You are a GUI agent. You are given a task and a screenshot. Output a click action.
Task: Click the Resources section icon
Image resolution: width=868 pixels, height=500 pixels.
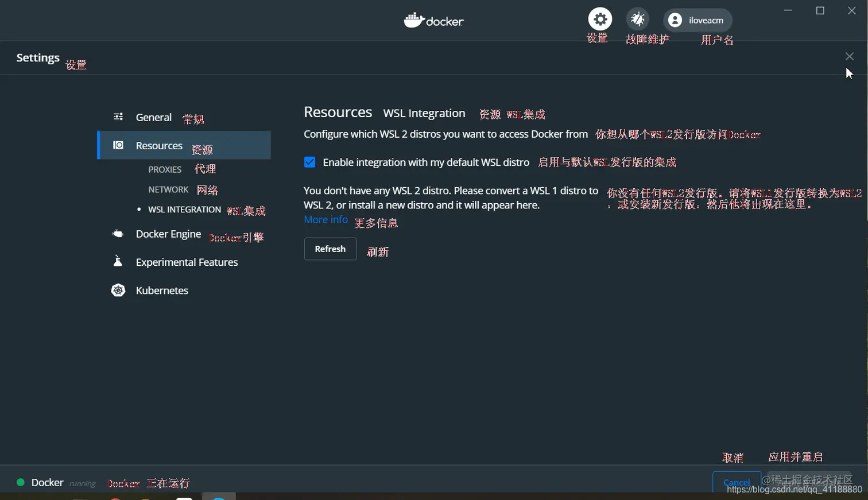pyautogui.click(x=118, y=145)
